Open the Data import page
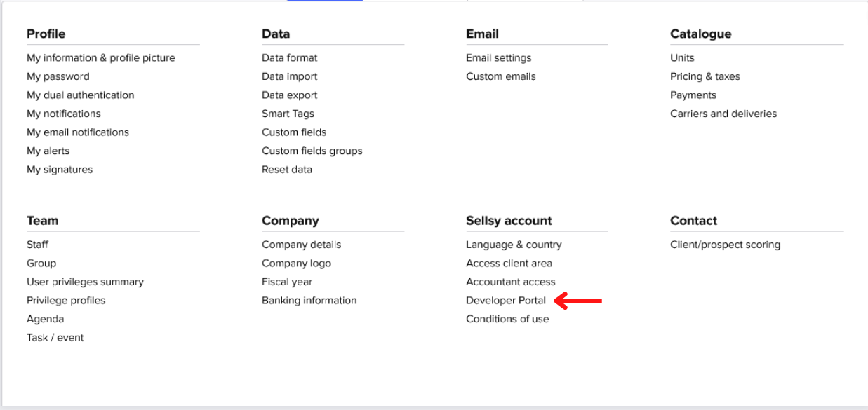 pos(289,76)
